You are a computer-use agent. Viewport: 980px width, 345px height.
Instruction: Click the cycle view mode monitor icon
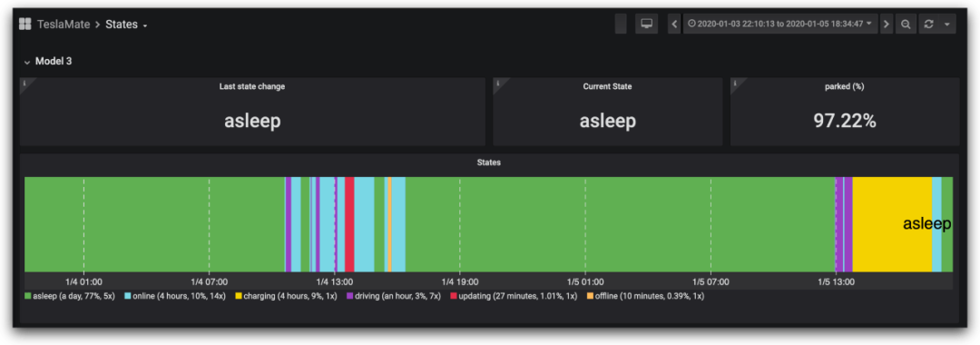647,24
